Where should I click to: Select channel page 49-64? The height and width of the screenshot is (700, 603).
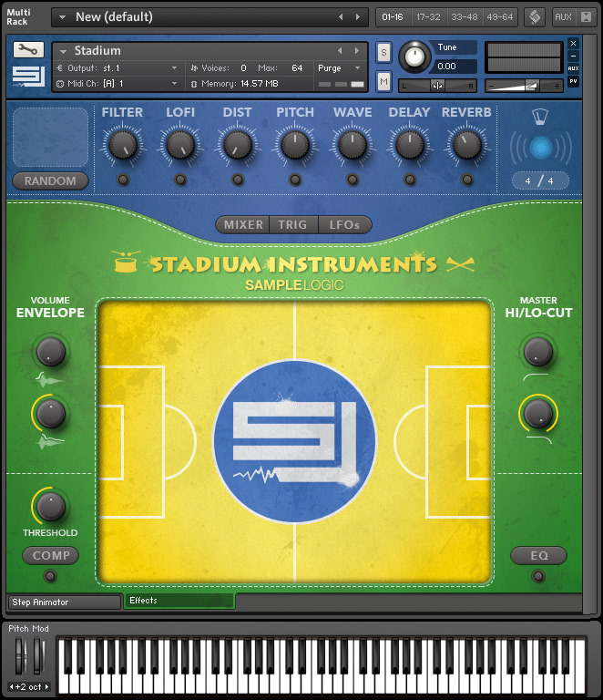499,17
